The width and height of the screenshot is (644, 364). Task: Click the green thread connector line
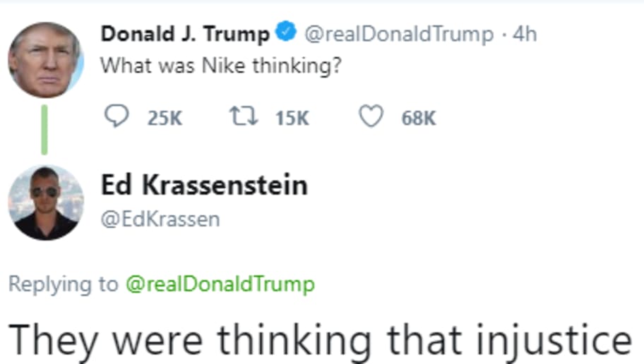pyautogui.click(x=44, y=130)
